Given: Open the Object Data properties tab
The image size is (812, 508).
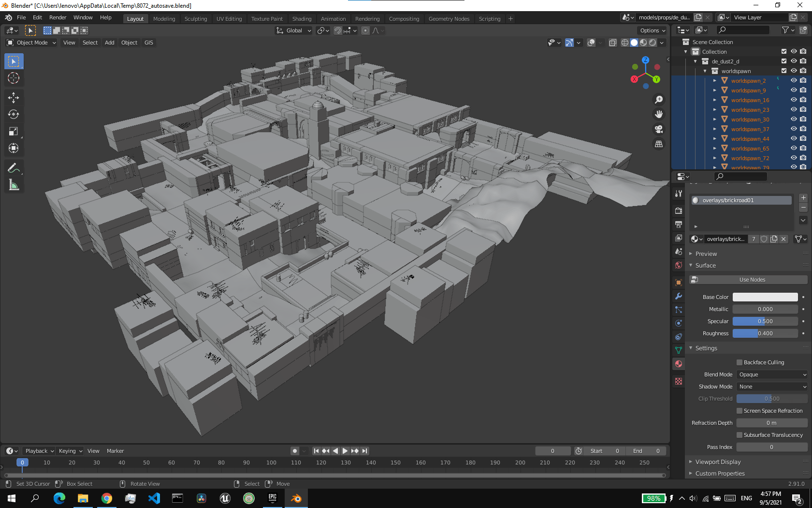Looking at the screenshot, I should click(x=679, y=350).
